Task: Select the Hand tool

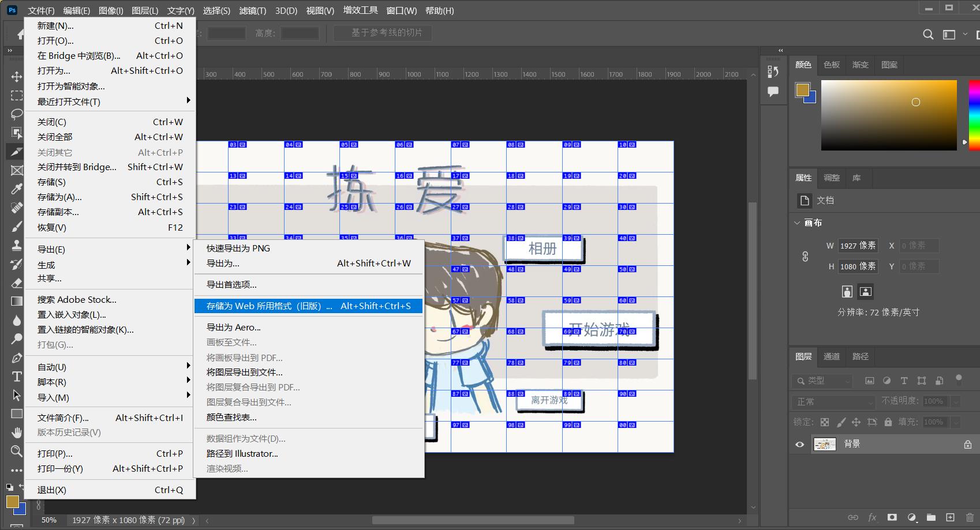Action: coord(17,433)
